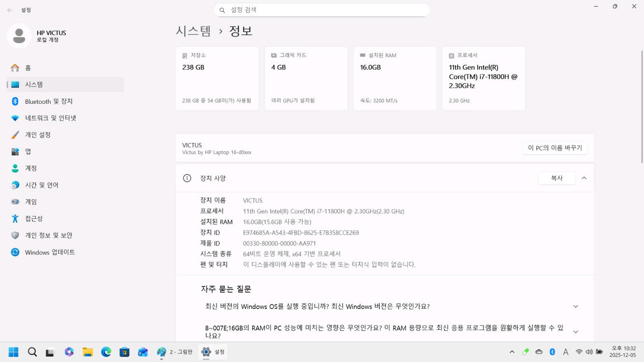Screen dimensions: 644x362
Task: Click the 설정 검색 search field
Action: [x=321, y=10]
